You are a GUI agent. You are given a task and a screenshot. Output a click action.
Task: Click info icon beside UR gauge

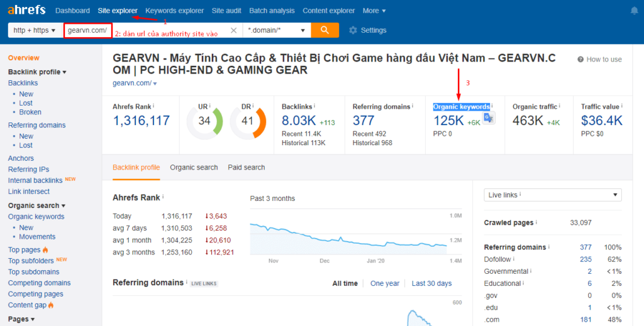pyautogui.click(x=209, y=106)
